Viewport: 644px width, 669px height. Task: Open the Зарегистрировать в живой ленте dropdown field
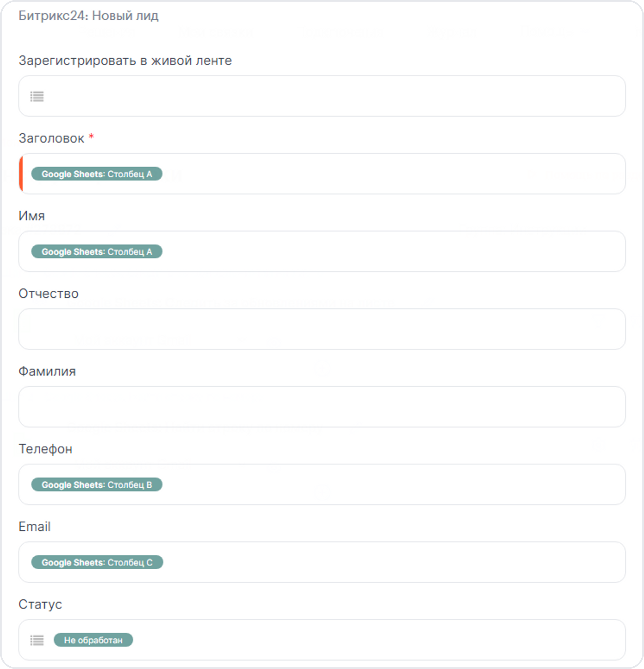point(322,96)
